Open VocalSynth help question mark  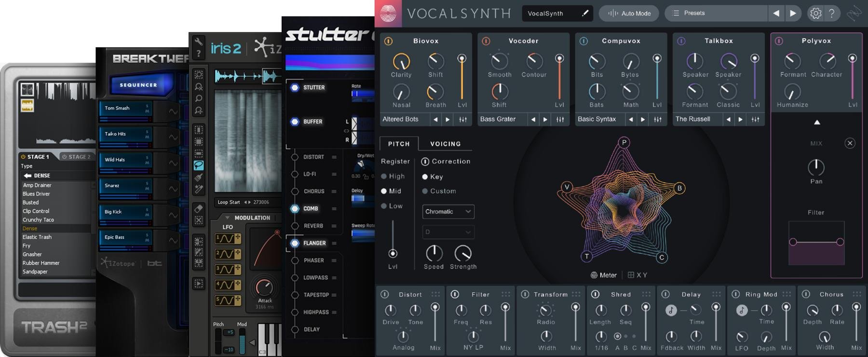click(x=832, y=14)
